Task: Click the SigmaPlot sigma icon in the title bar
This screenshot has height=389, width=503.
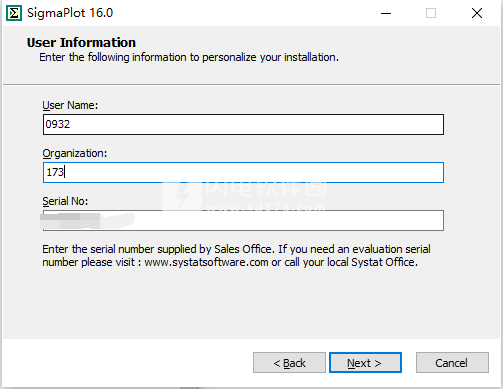Action: [x=14, y=13]
